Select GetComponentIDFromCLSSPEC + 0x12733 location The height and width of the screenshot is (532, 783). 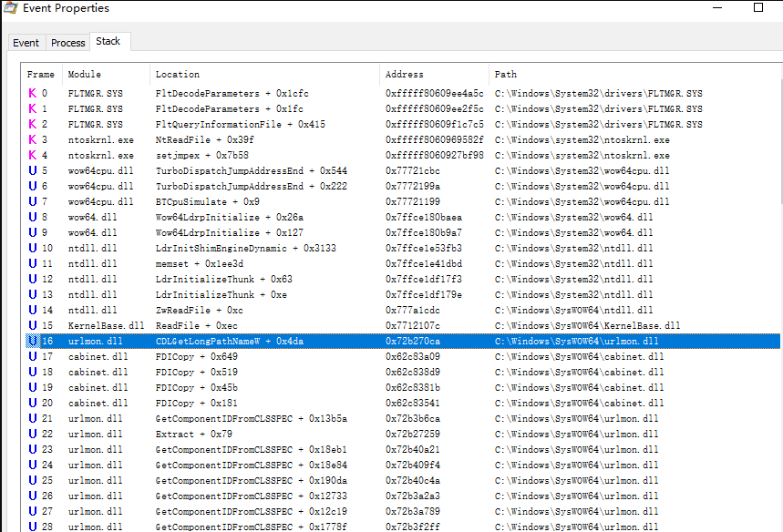(x=252, y=496)
